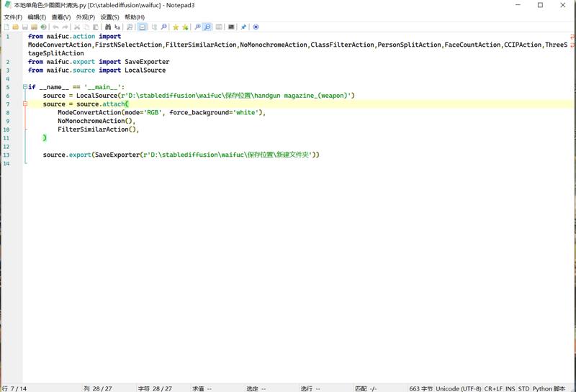Collapse the fold marker on line 5

25,87
